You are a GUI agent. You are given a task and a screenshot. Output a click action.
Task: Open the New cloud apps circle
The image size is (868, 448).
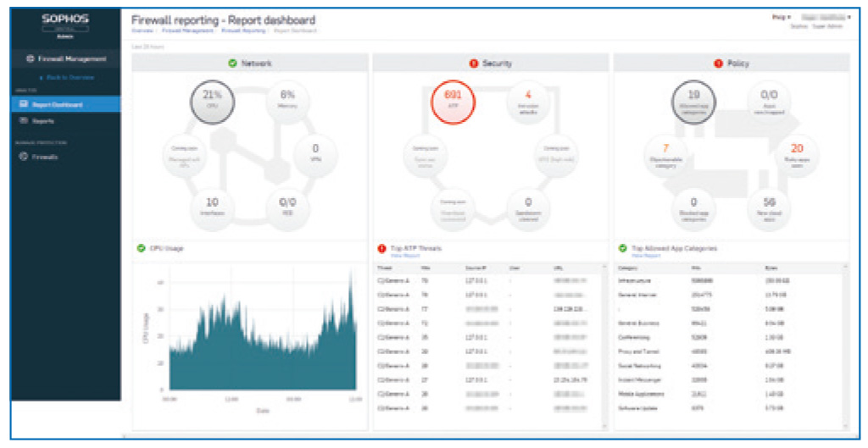pyautogui.click(x=769, y=207)
